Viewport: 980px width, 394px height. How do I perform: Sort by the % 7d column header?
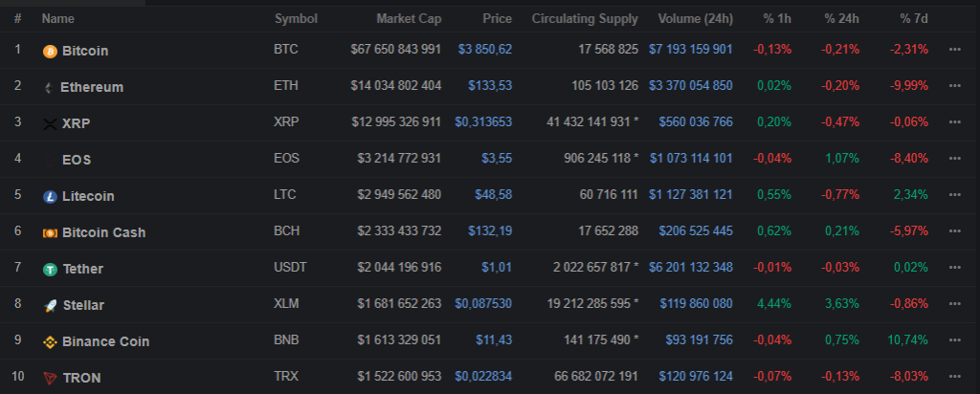913,18
